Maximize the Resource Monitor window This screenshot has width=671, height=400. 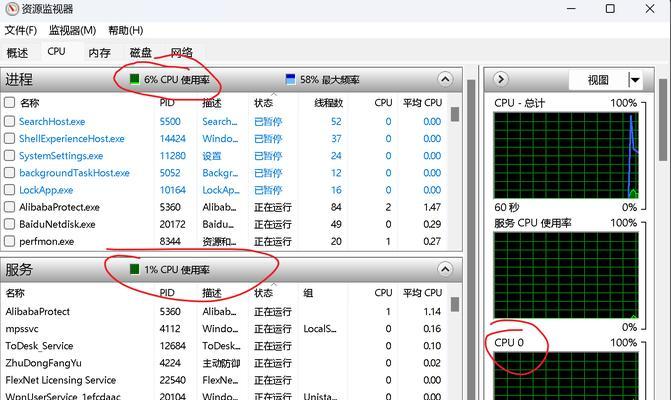[x=610, y=9]
